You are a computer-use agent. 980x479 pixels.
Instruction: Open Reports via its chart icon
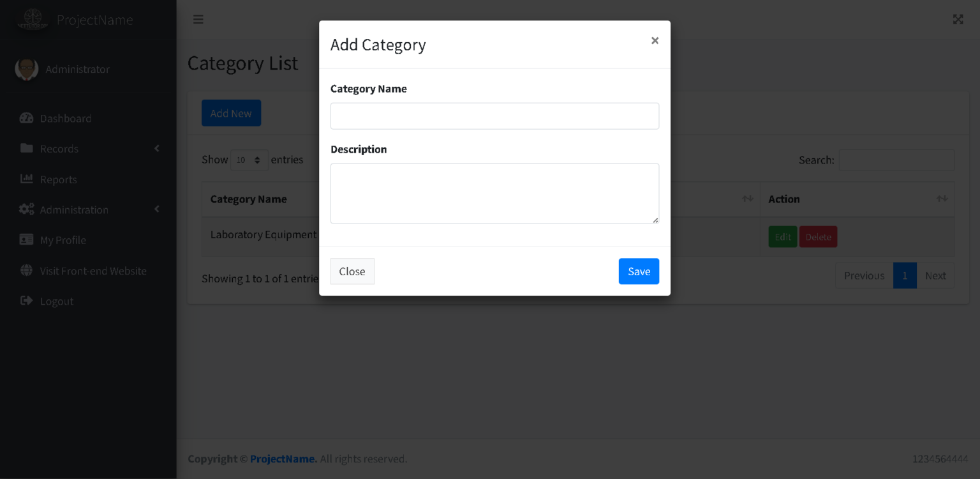click(x=26, y=179)
